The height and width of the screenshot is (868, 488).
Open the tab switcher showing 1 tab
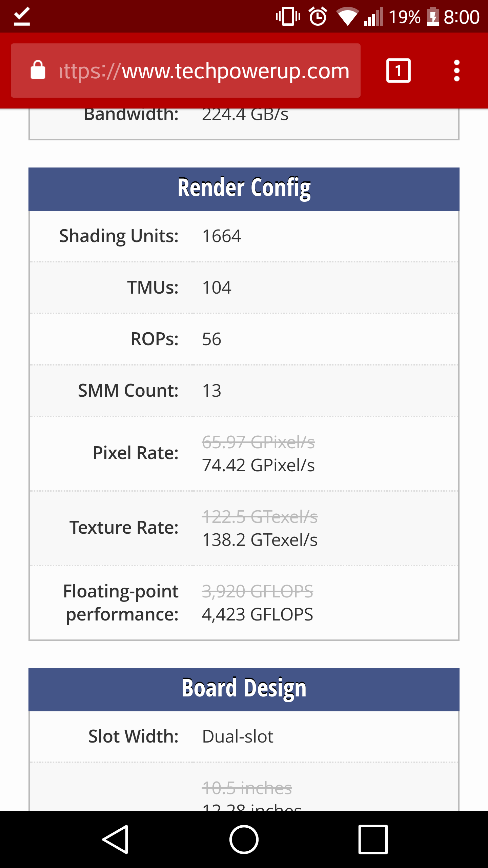click(x=398, y=71)
